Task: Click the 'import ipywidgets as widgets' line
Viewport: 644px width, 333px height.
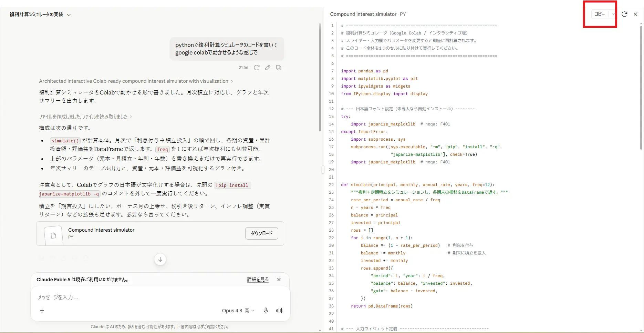Action: click(376, 86)
